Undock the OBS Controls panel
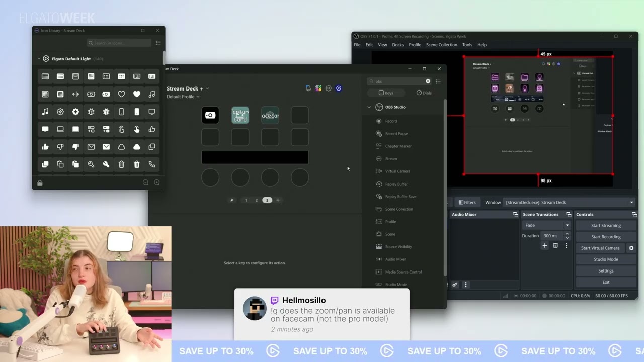Viewport: 644px width, 362px height. [x=634, y=214]
